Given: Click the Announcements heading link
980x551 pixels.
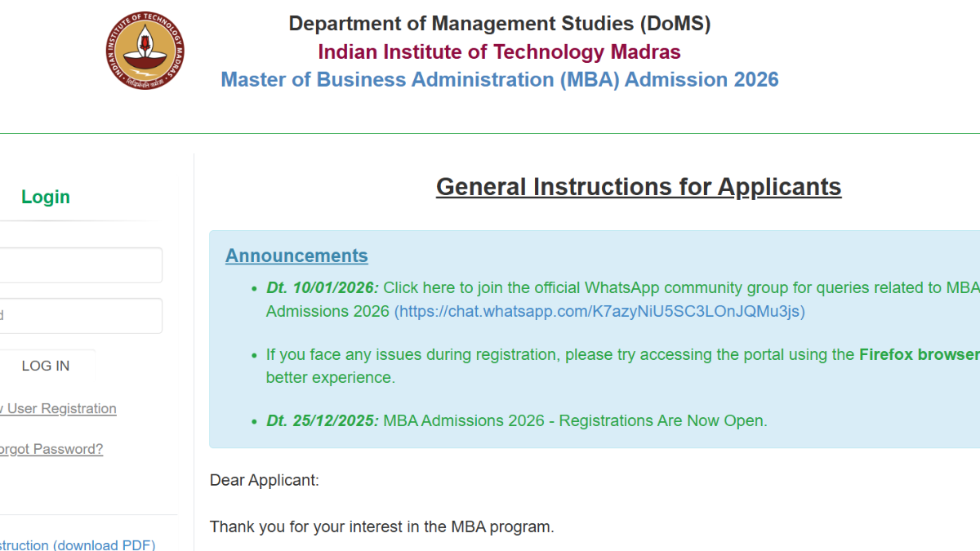Looking at the screenshot, I should tap(296, 256).
